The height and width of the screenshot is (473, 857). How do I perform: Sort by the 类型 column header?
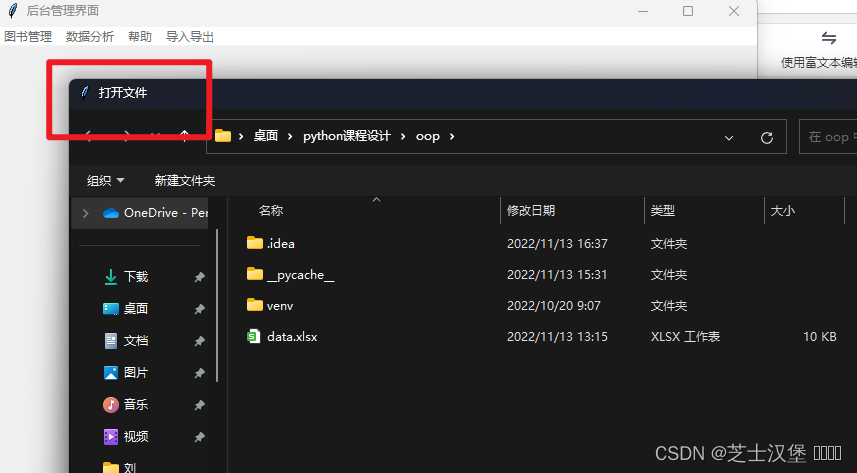point(662,211)
